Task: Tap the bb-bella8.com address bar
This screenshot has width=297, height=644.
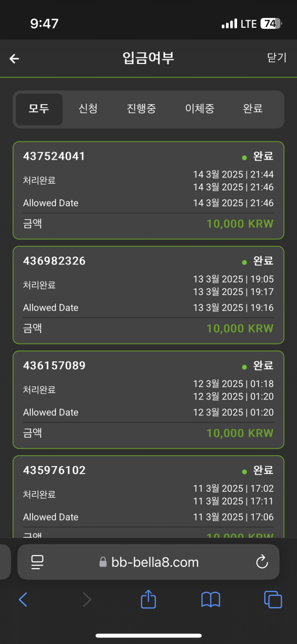Action: click(x=148, y=562)
